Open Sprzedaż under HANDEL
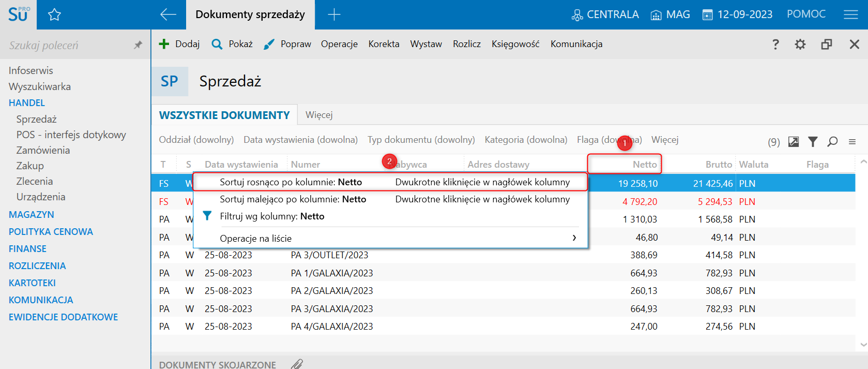 [36, 119]
